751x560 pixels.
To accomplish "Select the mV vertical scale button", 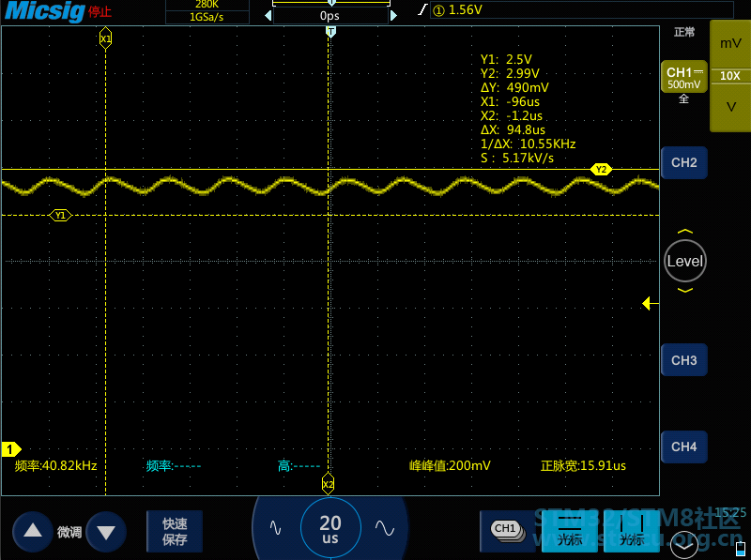I will 730,43.
